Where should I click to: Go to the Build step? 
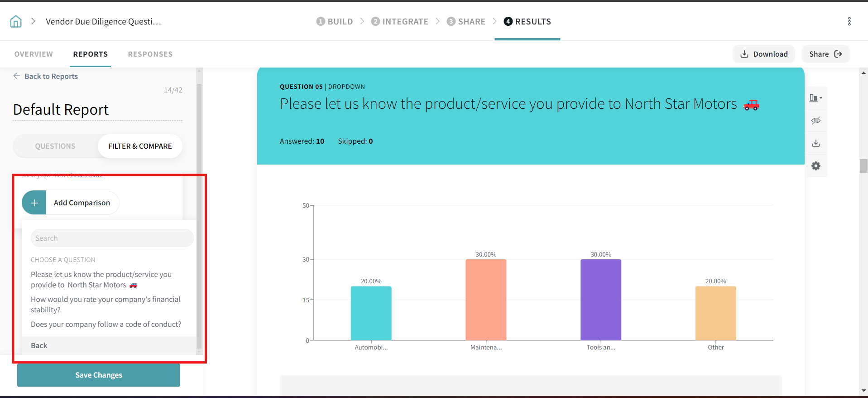click(x=335, y=21)
